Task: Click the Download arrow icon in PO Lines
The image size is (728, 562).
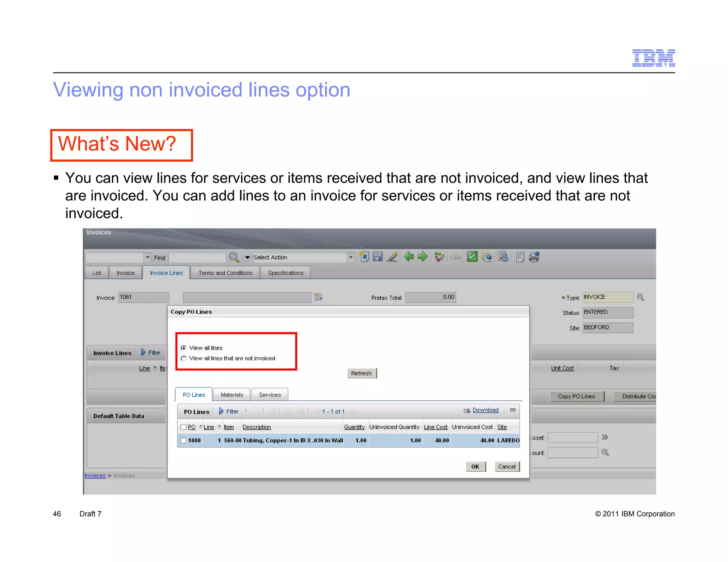Action: pyautogui.click(x=467, y=411)
